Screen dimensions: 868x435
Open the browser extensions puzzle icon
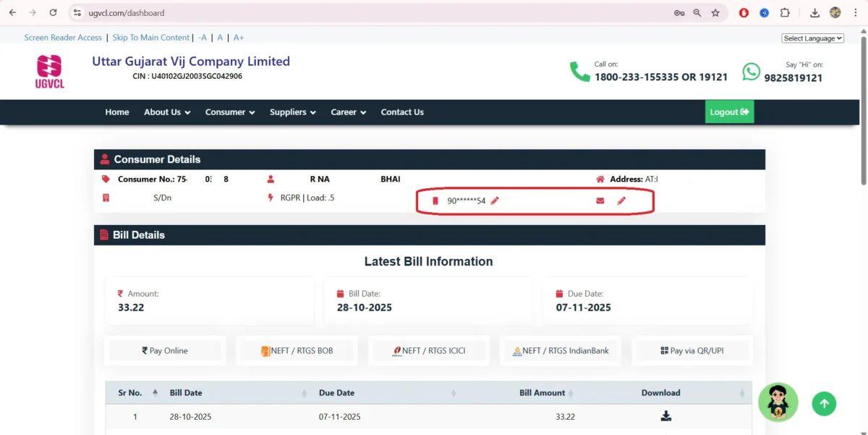(x=785, y=12)
